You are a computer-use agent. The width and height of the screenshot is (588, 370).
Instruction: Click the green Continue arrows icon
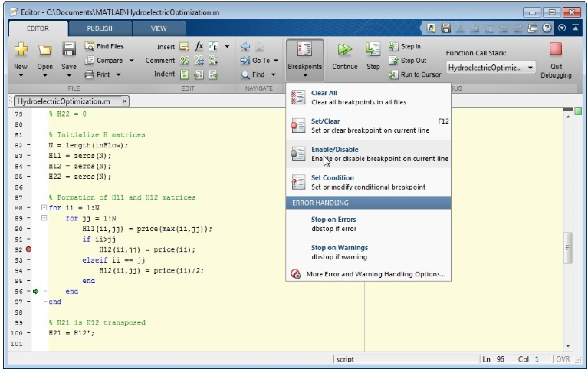[x=345, y=49]
